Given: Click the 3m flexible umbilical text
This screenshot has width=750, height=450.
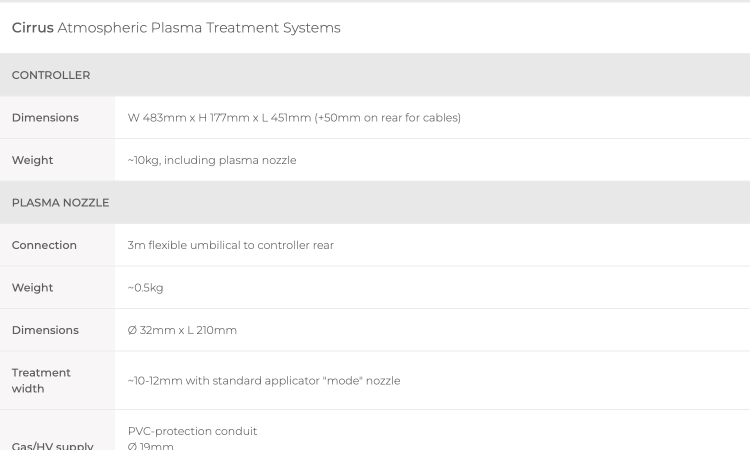Looking at the screenshot, I should pyautogui.click(x=231, y=245).
